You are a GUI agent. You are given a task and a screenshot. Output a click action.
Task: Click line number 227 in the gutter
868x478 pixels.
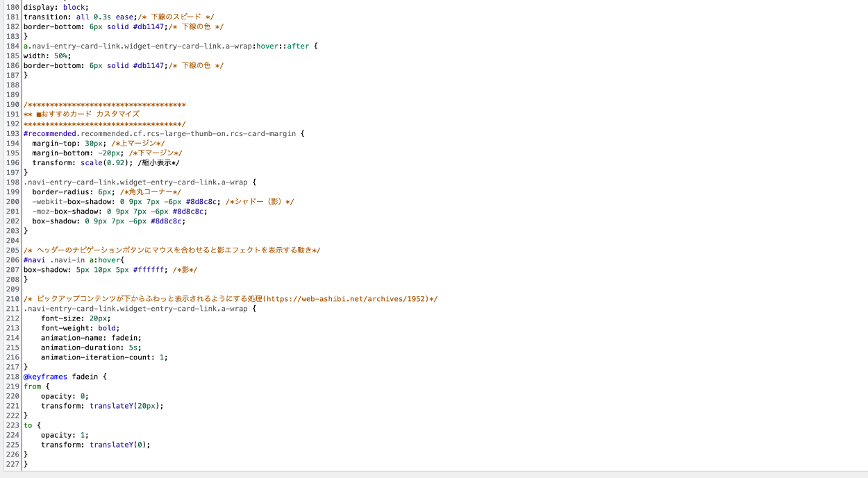point(12,464)
